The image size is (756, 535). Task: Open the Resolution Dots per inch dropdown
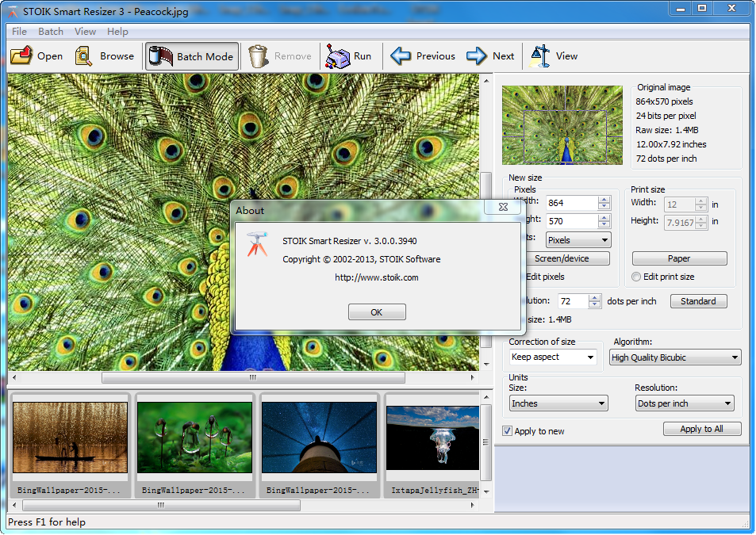coord(684,403)
